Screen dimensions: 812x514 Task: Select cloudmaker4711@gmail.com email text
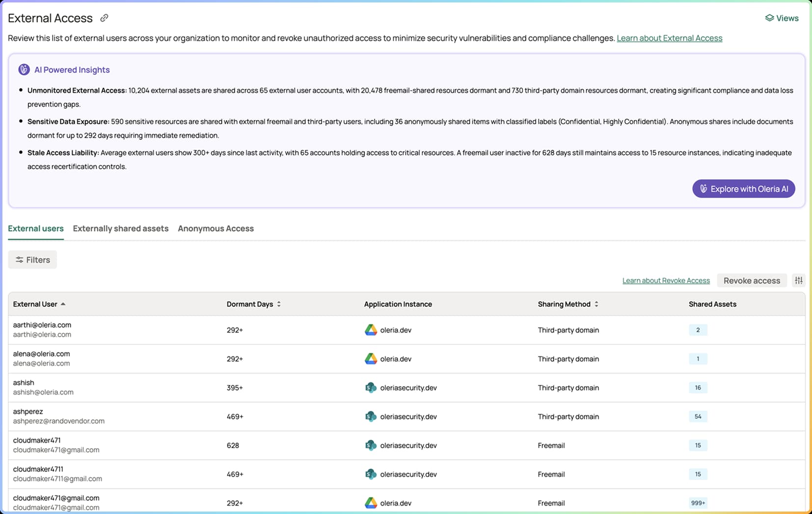(57, 479)
